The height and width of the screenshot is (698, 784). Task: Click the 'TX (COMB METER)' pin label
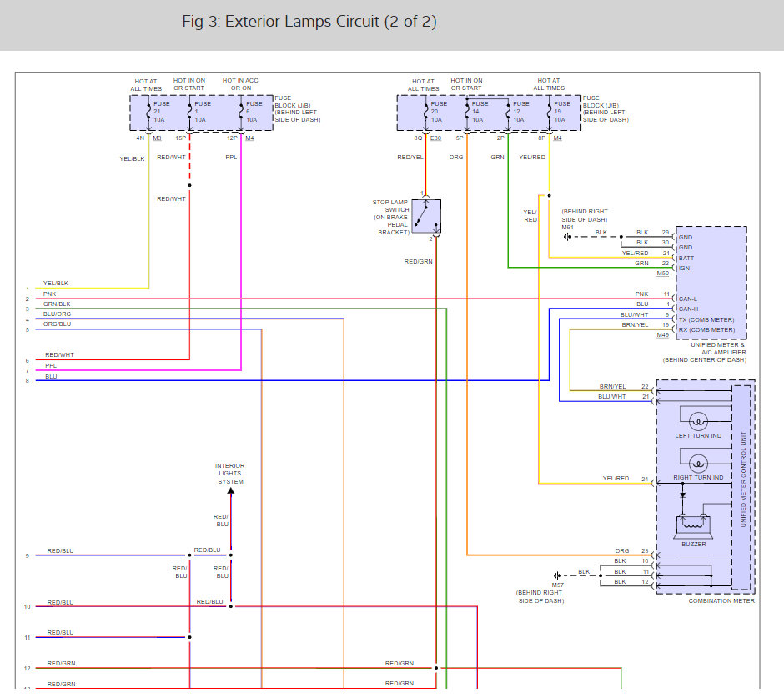point(706,319)
